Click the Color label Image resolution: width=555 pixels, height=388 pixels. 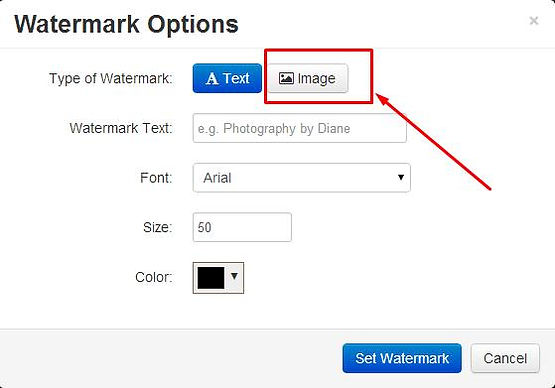[154, 277]
